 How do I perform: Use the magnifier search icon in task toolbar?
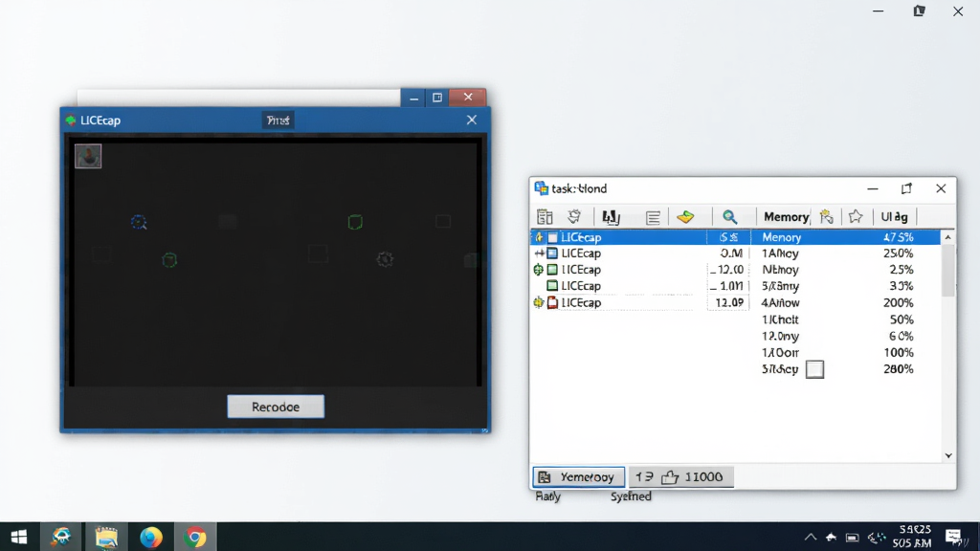click(729, 217)
